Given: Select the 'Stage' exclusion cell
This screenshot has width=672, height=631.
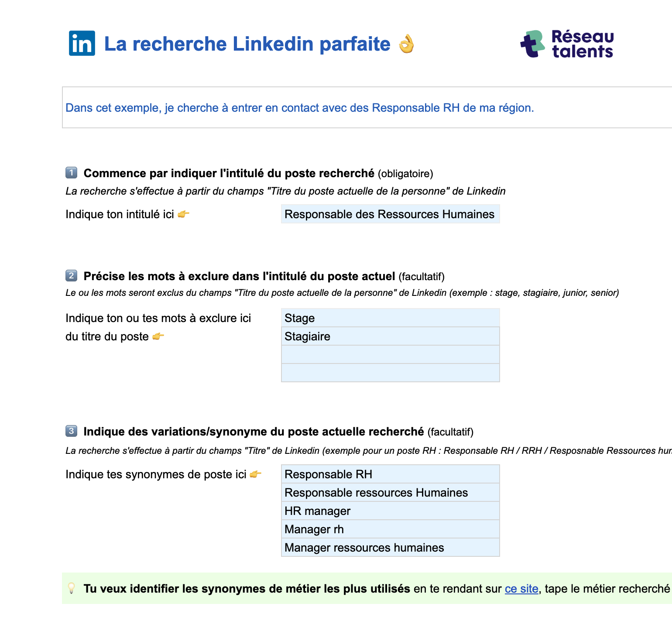Looking at the screenshot, I should 390,318.
